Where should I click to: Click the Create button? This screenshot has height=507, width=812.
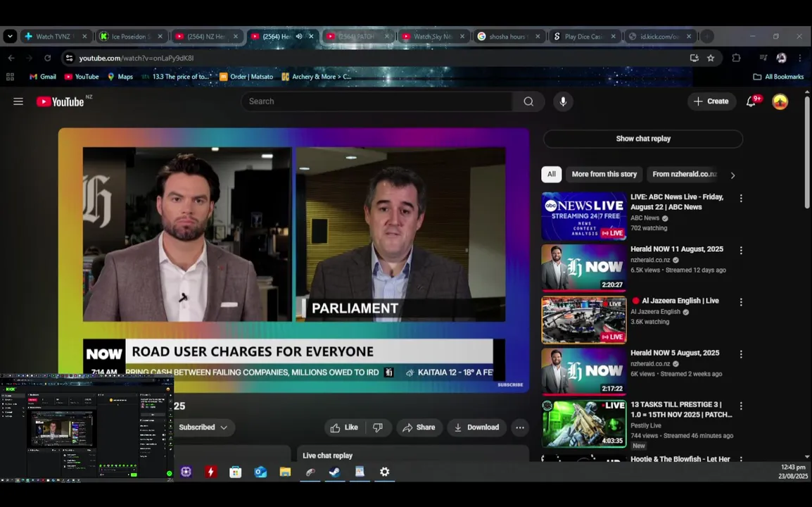(x=711, y=101)
